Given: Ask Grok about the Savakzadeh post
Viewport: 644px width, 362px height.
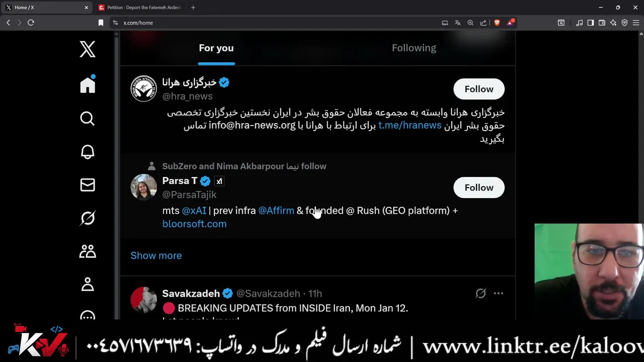Looking at the screenshot, I should (x=480, y=293).
